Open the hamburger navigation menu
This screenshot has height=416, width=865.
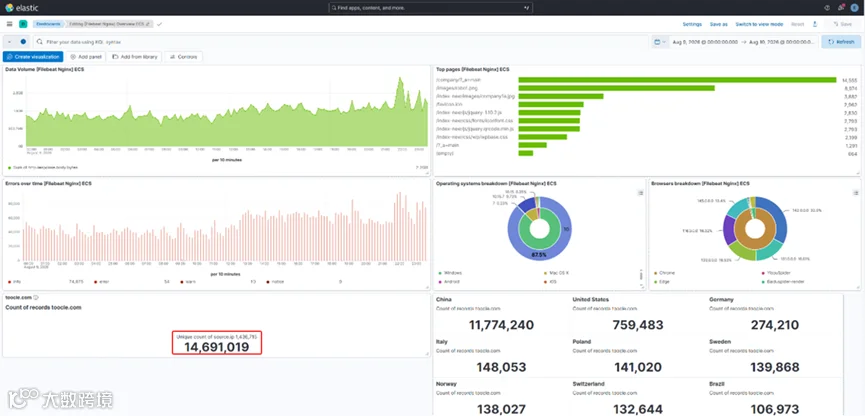(9, 24)
